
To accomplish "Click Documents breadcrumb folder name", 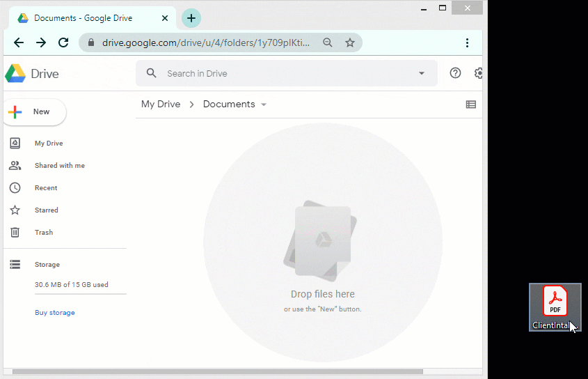I will pos(229,104).
